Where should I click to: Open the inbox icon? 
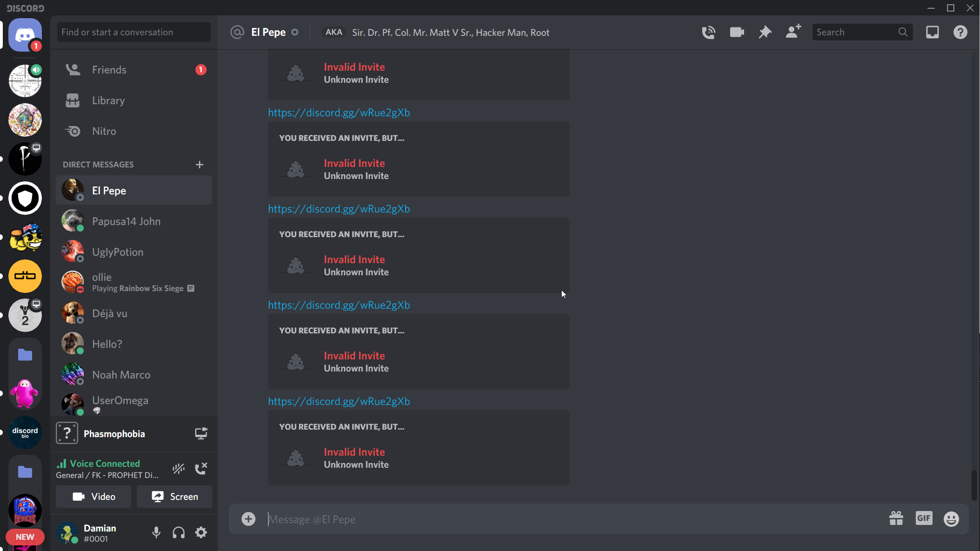[x=932, y=33]
